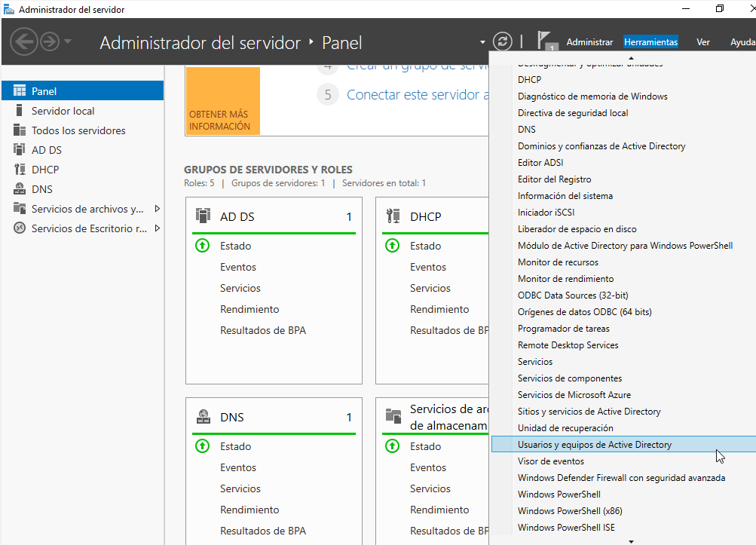The image size is (756, 545).
Task: Open Servicios in the DNS tile
Action: pyautogui.click(x=240, y=488)
